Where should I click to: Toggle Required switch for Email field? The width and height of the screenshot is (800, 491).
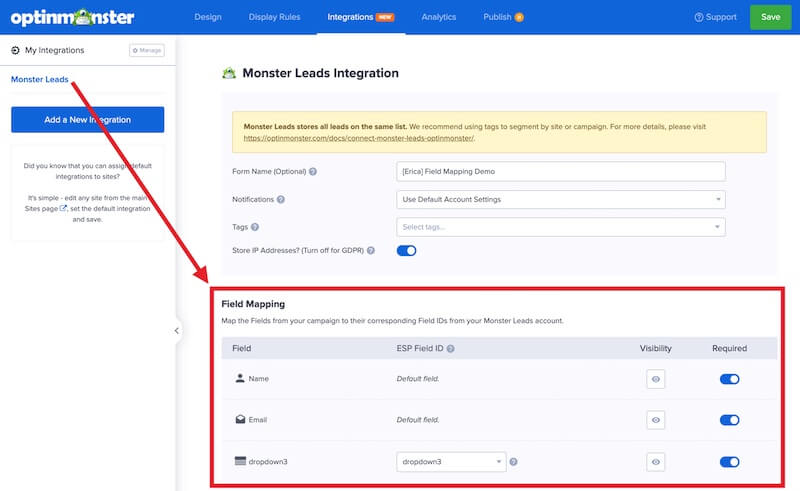coord(729,420)
